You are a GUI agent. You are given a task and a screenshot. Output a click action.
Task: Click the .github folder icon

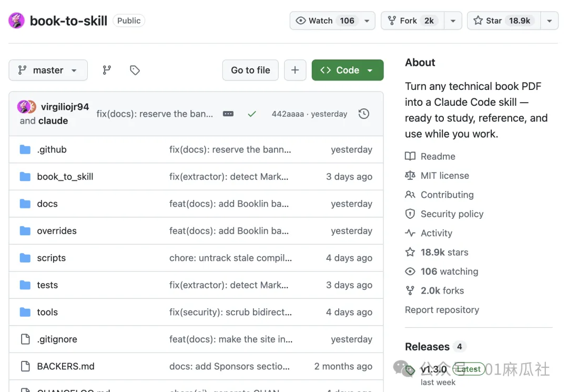(x=25, y=149)
